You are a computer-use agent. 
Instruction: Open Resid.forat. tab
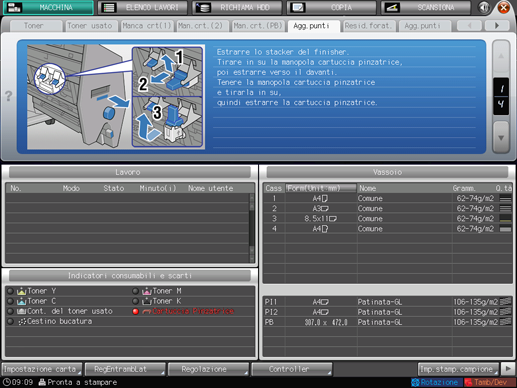[x=369, y=26]
